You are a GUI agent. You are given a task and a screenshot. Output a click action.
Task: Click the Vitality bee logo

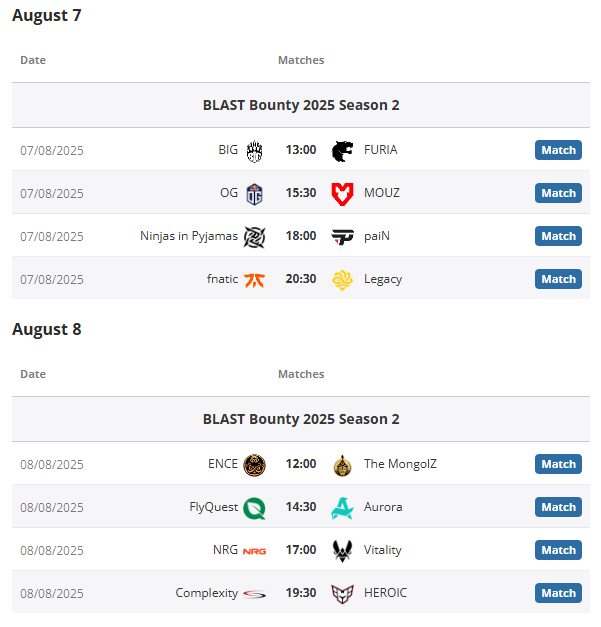(x=343, y=550)
